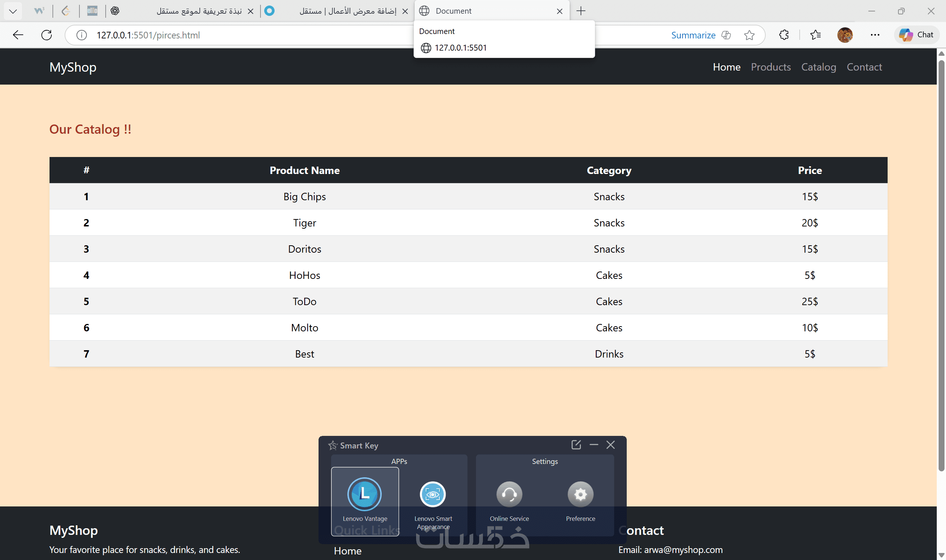Click the browser back arrow

[18, 35]
